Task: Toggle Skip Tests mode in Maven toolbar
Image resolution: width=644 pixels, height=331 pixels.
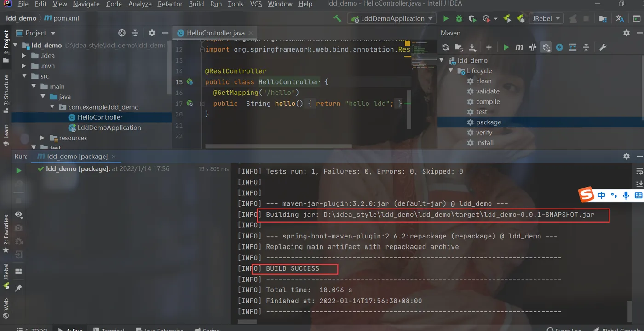Action: pos(559,47)
